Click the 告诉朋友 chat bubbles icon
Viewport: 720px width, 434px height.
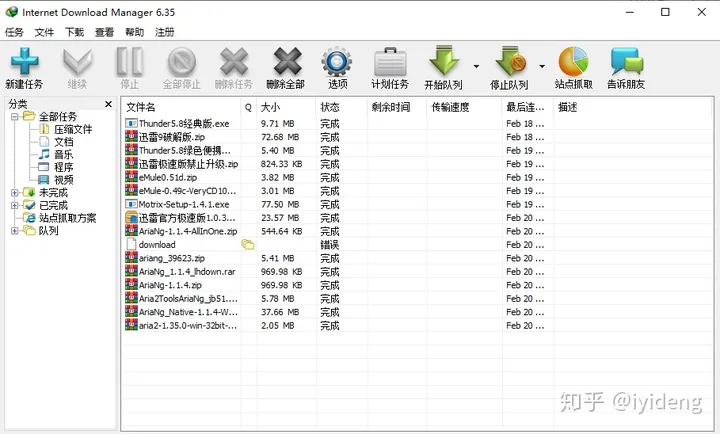coord(626,61)
